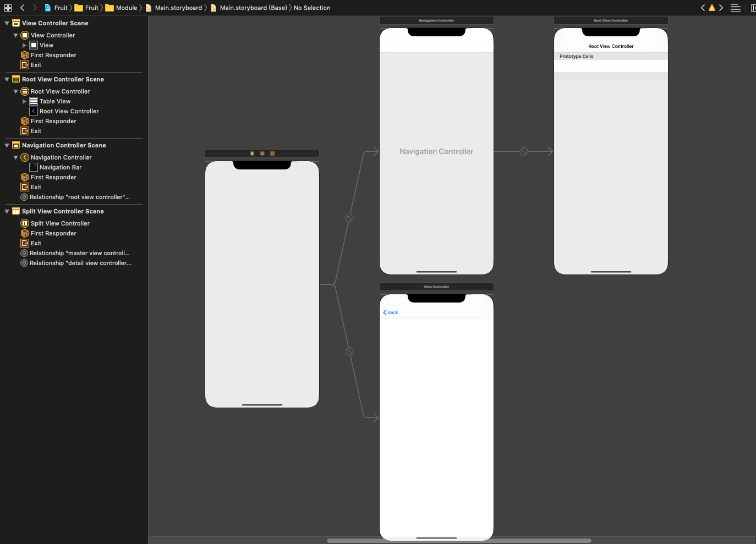Viewport: 756px width, 544px height.
Task: Click the prototype cell in Root View Controller
Action: [x=611, y=66]
